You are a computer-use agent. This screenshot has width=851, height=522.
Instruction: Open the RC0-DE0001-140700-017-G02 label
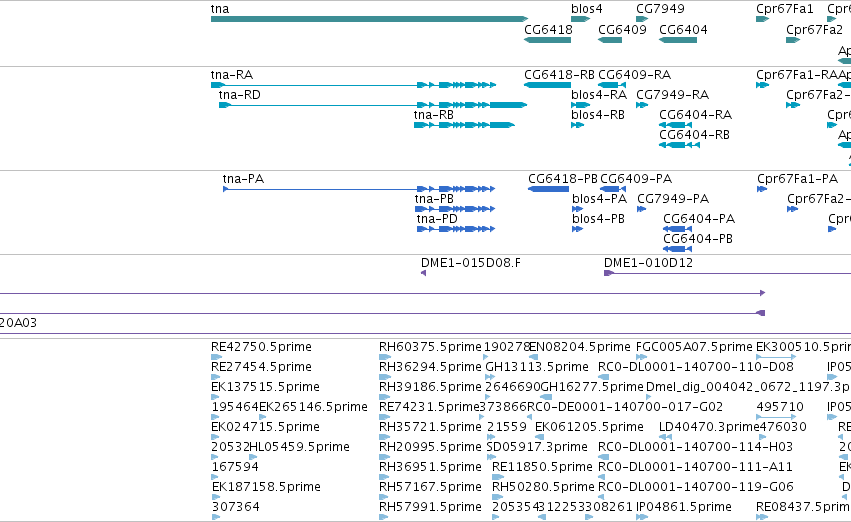click(625, 406)
